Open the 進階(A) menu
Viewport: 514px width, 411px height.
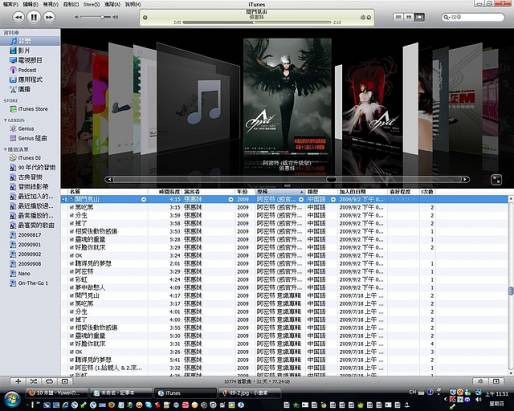(112, 4)
